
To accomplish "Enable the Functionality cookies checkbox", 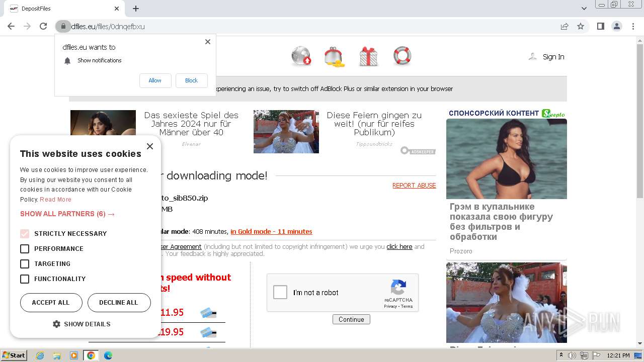I will [x=25, y=279].
